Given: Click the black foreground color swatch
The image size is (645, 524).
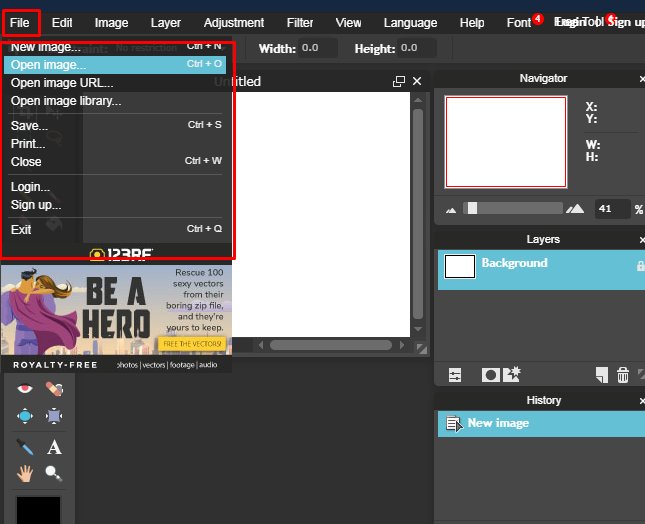Looking at the screenshot, I should [38, 510].
